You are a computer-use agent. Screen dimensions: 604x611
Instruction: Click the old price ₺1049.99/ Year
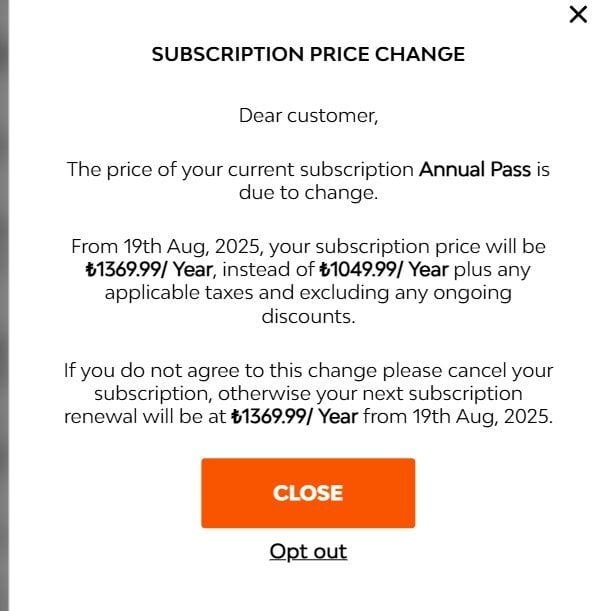tap(384, 270)
